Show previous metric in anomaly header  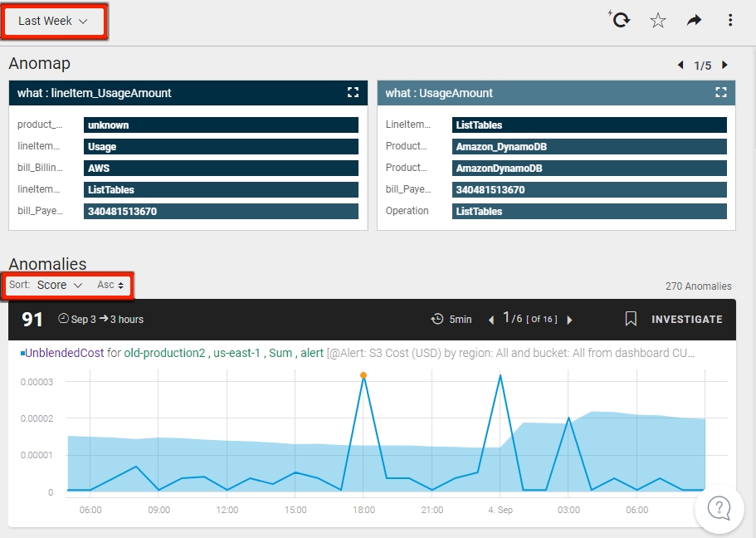point(491,320)
